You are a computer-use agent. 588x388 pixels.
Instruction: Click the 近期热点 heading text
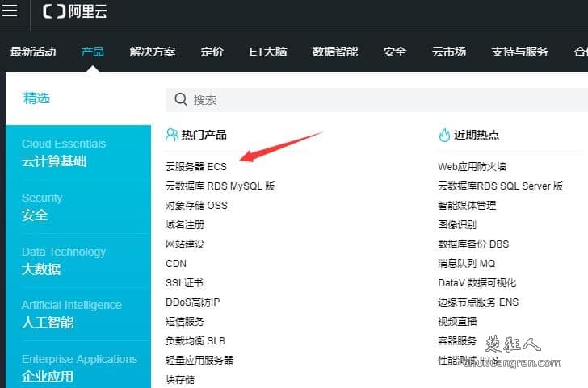477,135
